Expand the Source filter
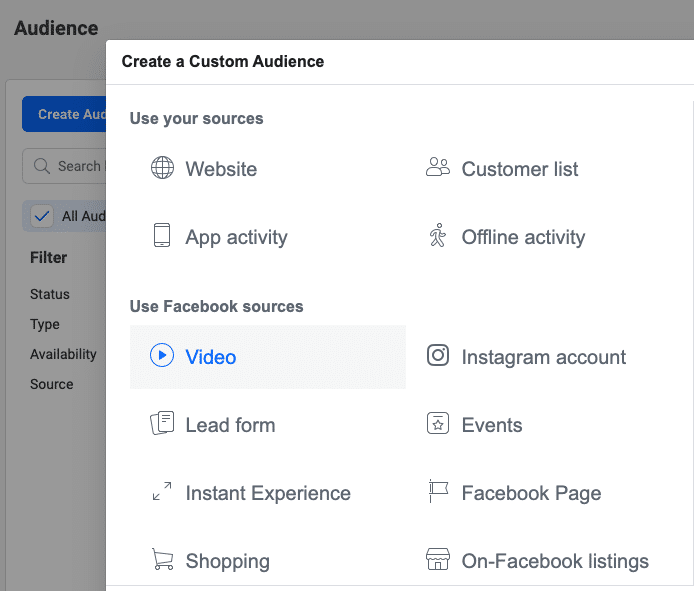The width and height of the screenshot is (694, 591). click(x=51, y=384)
